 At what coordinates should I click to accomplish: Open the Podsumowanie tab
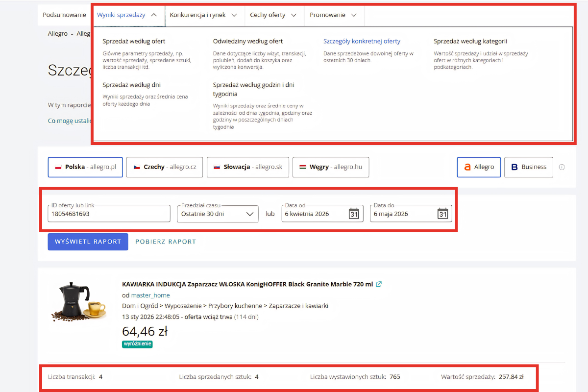(x=64, y=15)
